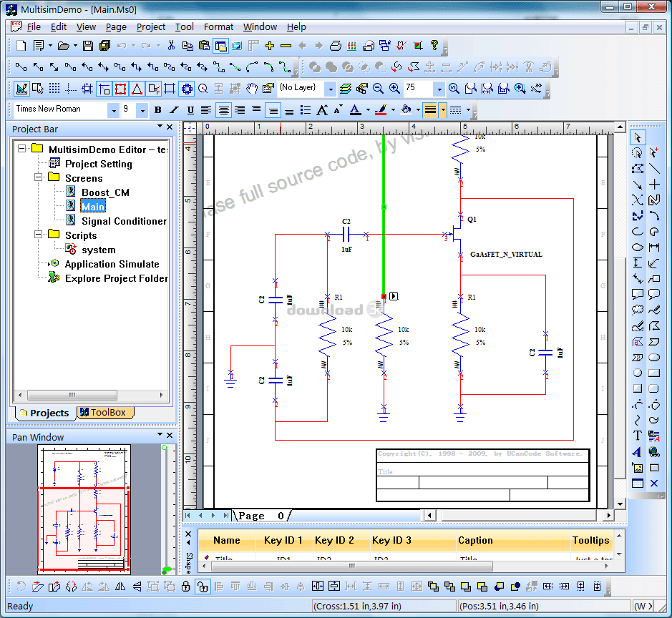This screenshot has width=672, height=618.
Task: Collapse the MultisimDemo Editor tree node
Action: [x=21, y=149]
